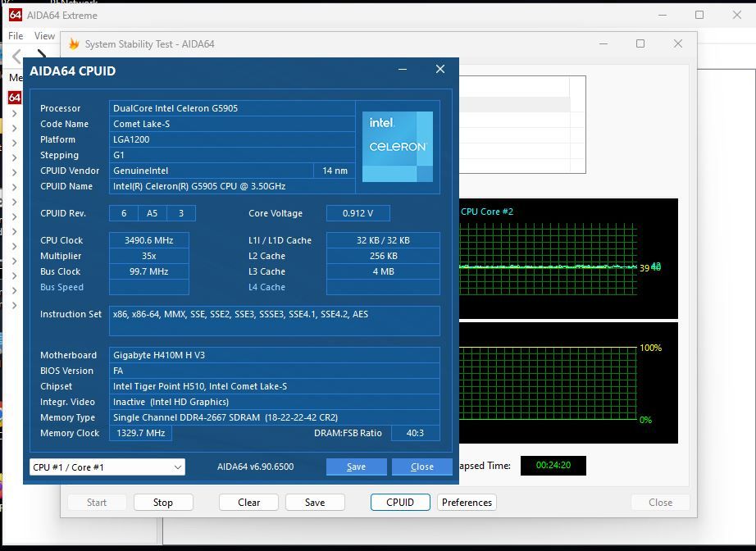Open the View menu in AIDA64 Extreme
Viewport: 756px width, 551px height.
tap(44, 36)
